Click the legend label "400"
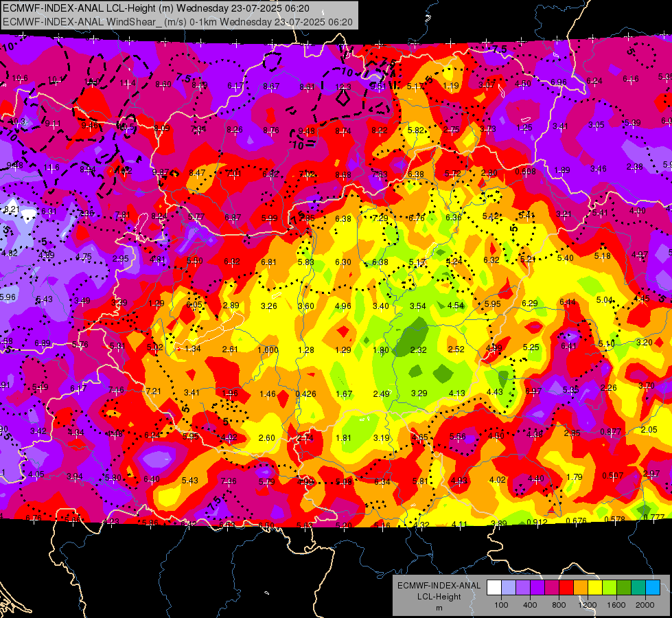672x618 pixels. pos(530,605)
